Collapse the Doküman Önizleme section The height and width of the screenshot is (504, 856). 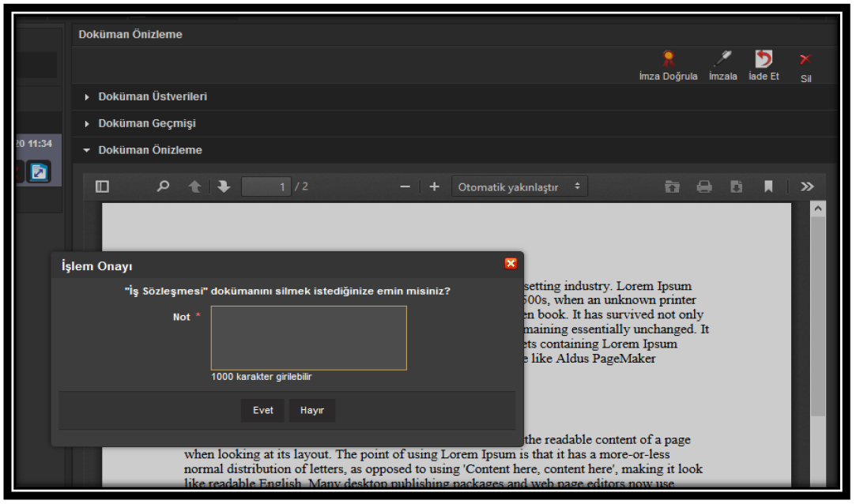point(149,150)
